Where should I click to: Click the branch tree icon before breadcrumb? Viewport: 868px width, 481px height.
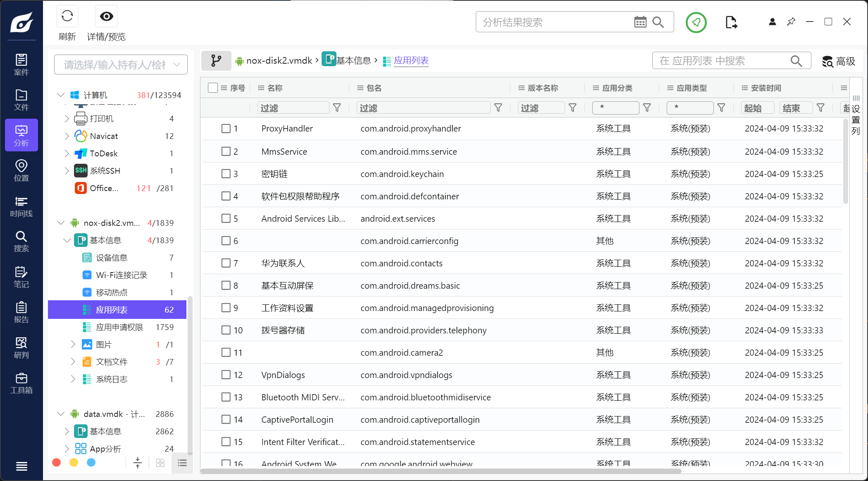tap(216, 61)
